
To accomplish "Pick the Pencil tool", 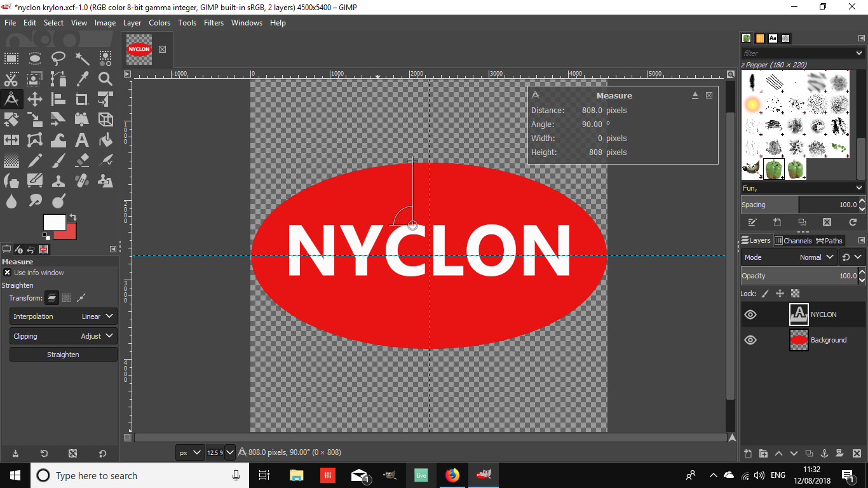I will click(35, 160).
